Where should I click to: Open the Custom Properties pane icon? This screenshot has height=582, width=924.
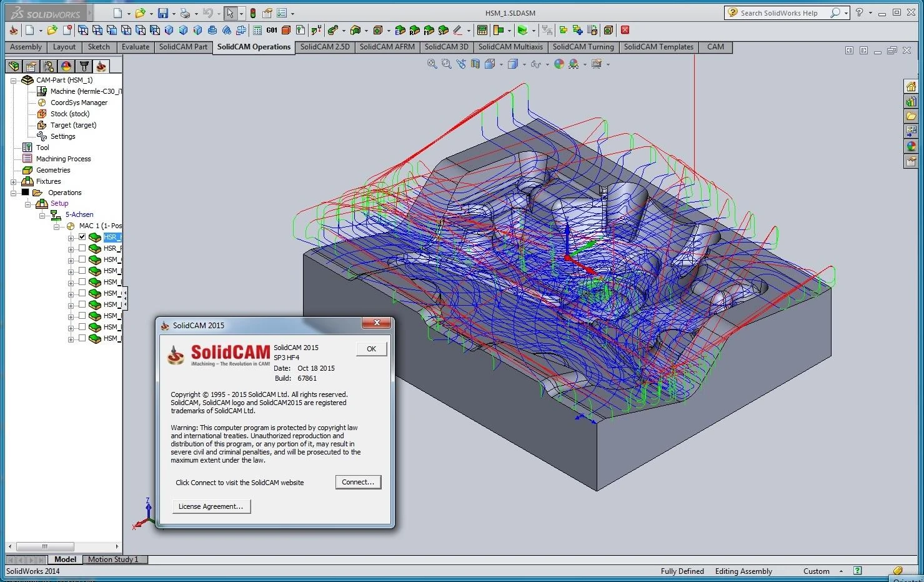coord(911,161)
